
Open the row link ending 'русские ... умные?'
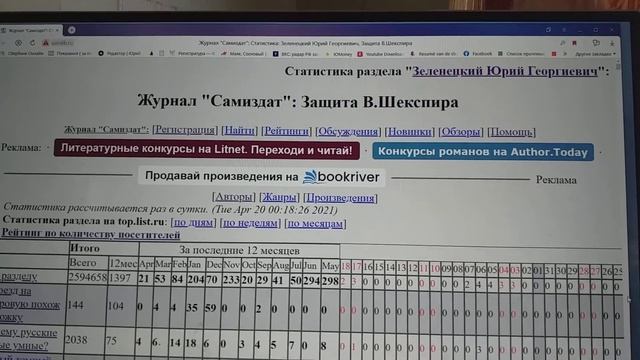29,339
